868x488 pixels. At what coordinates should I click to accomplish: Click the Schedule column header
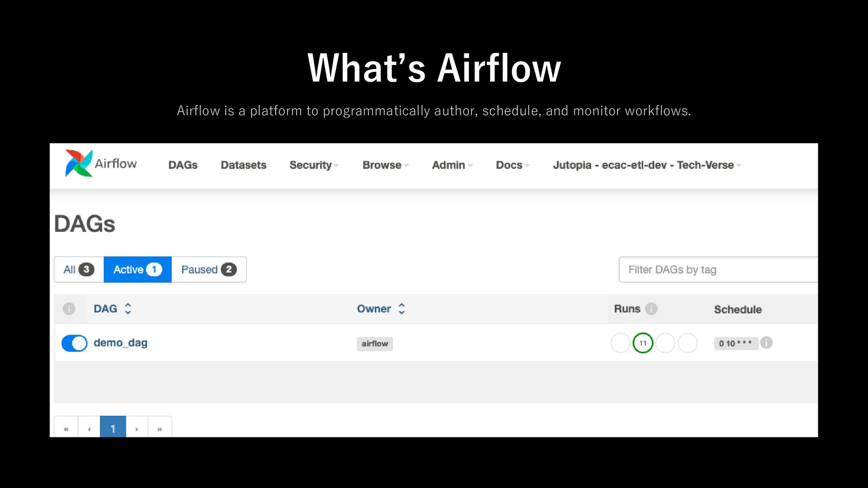738,310
